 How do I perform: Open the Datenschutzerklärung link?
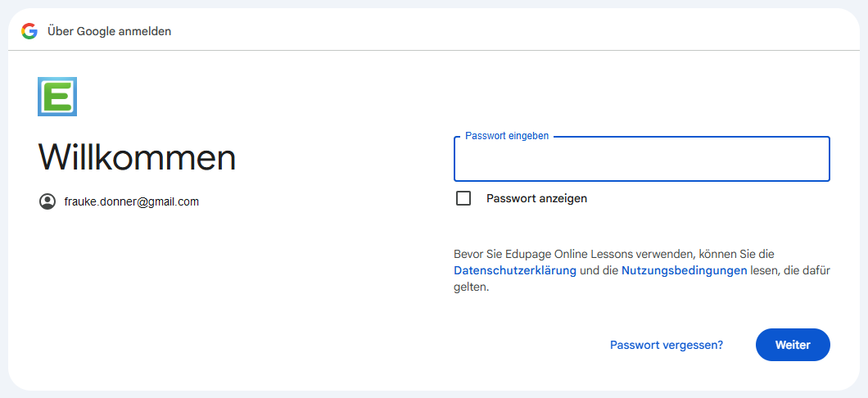(515, 271)
